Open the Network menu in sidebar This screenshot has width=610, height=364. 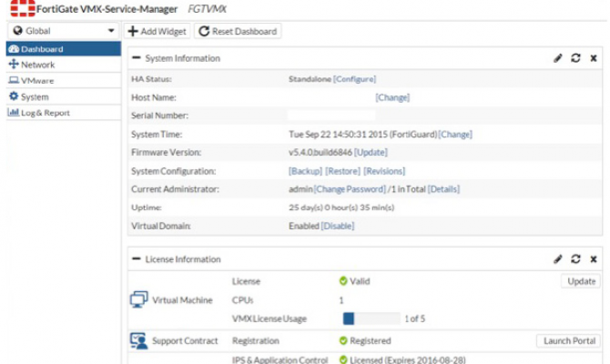pos(37,65)
